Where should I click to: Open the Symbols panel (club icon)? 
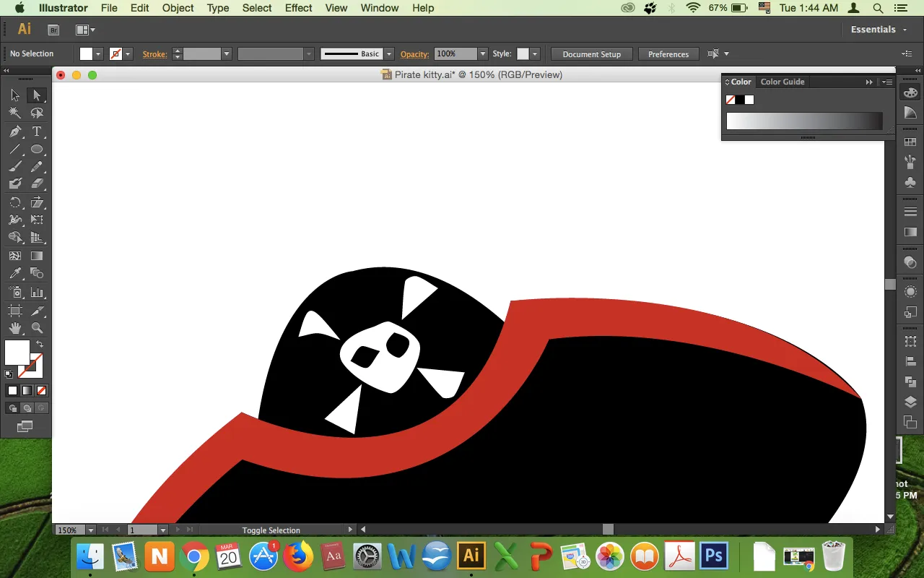pos(910,182)
